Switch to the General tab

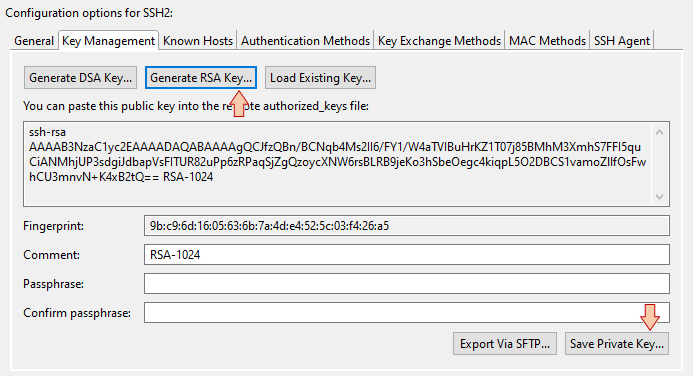34,41
